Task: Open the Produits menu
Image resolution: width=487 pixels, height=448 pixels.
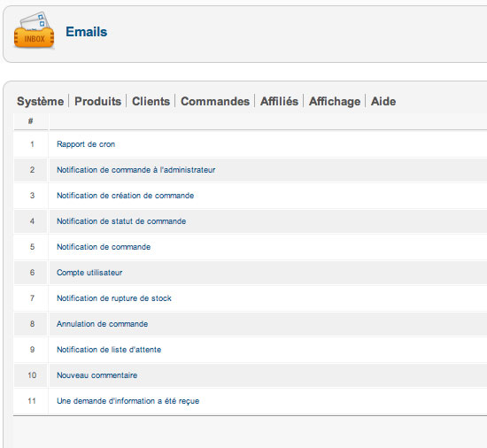Action: click(x=97, y=101)
